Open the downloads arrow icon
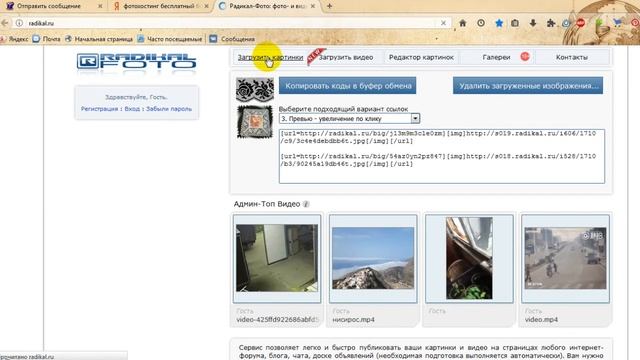Viewport: 640px width, 360px height. [533, 23]
